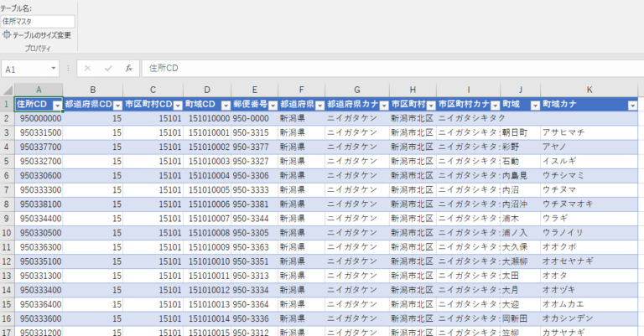Viewport: 644px width, 336px height.
Task: Click テーブルのサイズ変更 button
Action: 37,35
